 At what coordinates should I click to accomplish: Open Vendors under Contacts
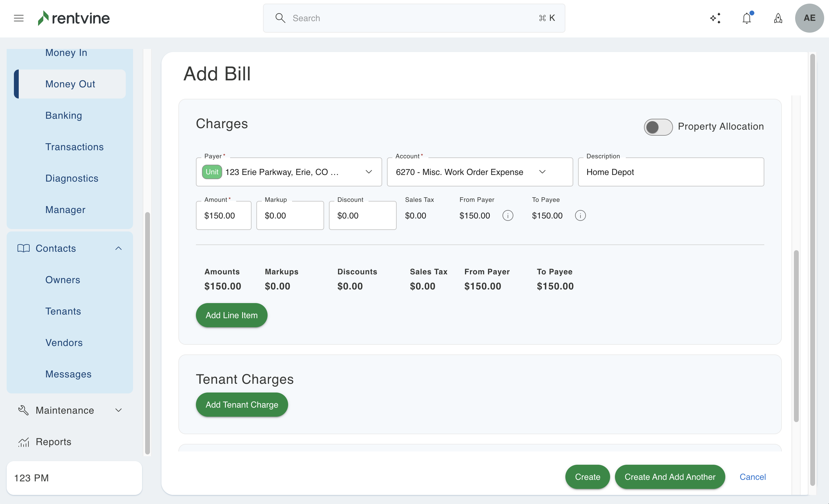coord(64,343)
